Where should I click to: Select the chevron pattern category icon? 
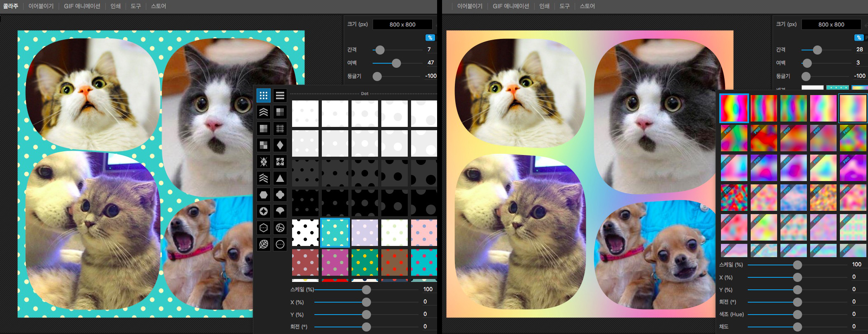click(264, 112)
